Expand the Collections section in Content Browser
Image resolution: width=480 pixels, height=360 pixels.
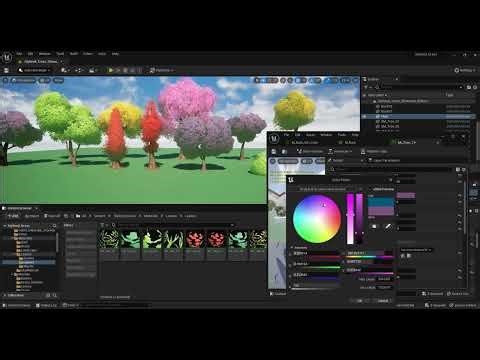click(x=5, y=295)
